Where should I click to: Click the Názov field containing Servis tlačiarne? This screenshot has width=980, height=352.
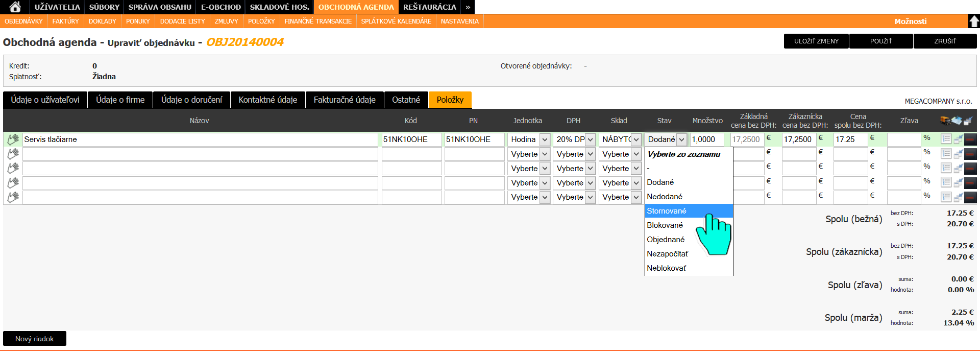coord(200,139)
